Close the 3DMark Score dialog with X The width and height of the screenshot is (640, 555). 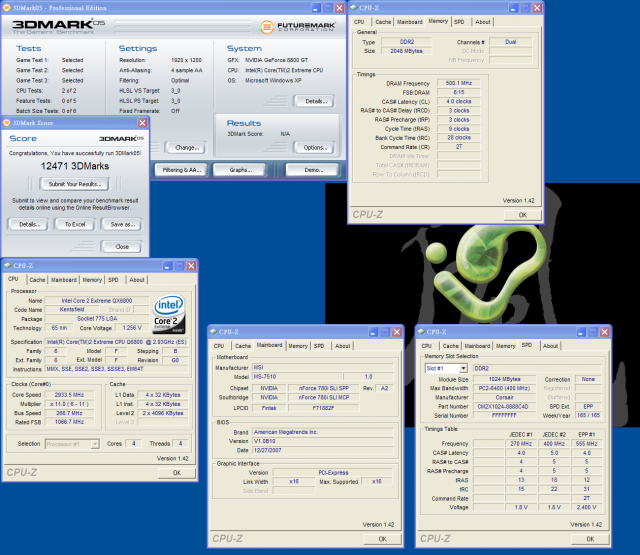point(142,123)
